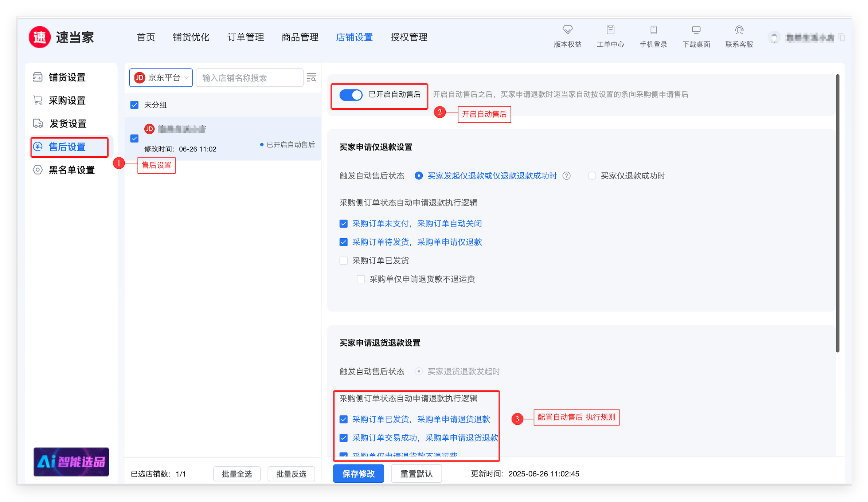Toggle the 已开启自动售后 switch
This screenshot has height=502, width=868.
351,95
